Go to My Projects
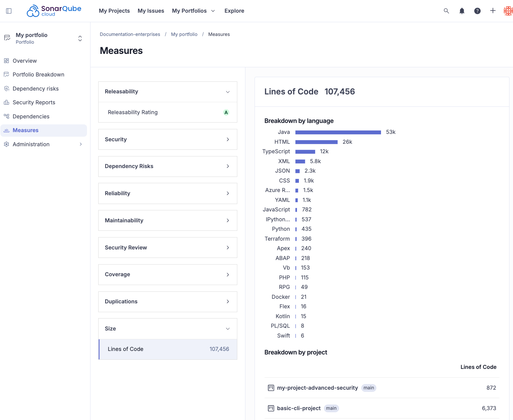 [x=114, y=11]
